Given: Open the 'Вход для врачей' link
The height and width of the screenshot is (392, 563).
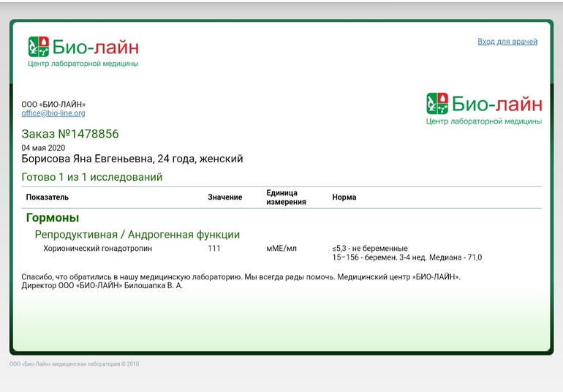Looking at the screenshot, I should [x=507, y=42].
